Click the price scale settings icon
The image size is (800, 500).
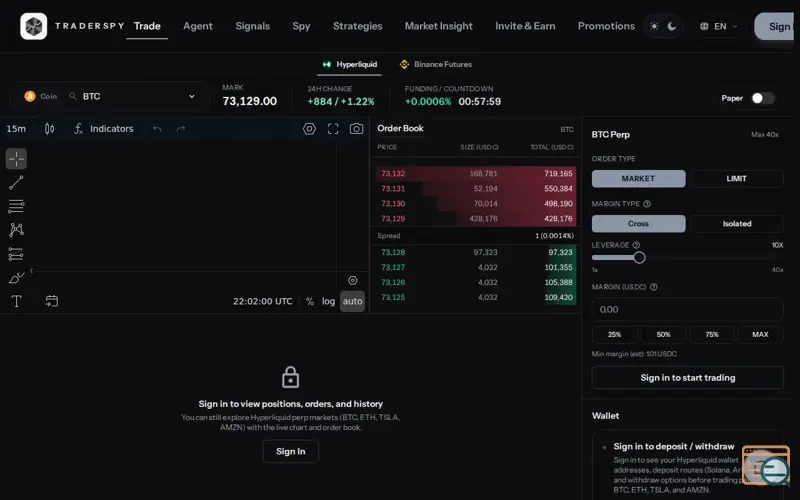tap(353, 280)
